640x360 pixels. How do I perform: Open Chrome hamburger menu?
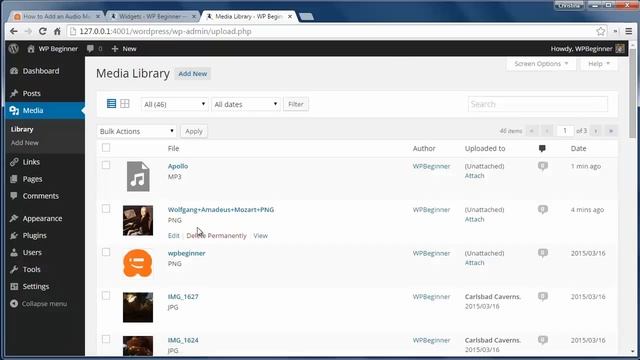click(x=629, y=31)
